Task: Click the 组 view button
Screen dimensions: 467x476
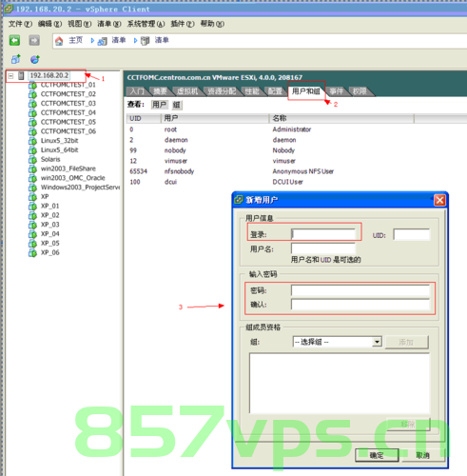Action: pos(177,105)
